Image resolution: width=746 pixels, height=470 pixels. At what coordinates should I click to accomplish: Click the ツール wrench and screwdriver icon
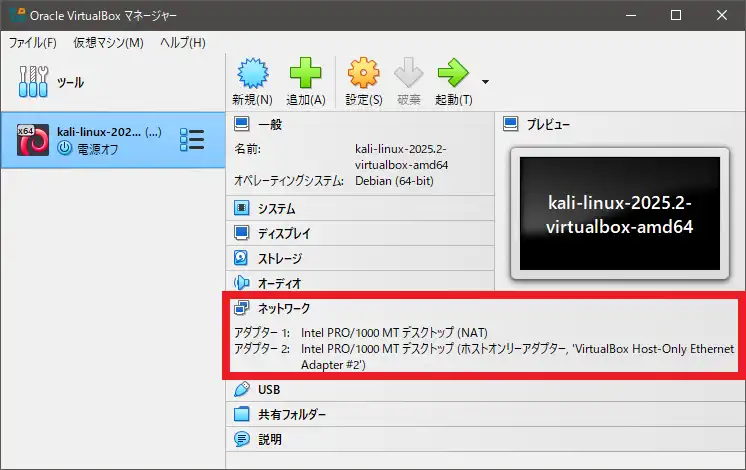tap(33, 82)
